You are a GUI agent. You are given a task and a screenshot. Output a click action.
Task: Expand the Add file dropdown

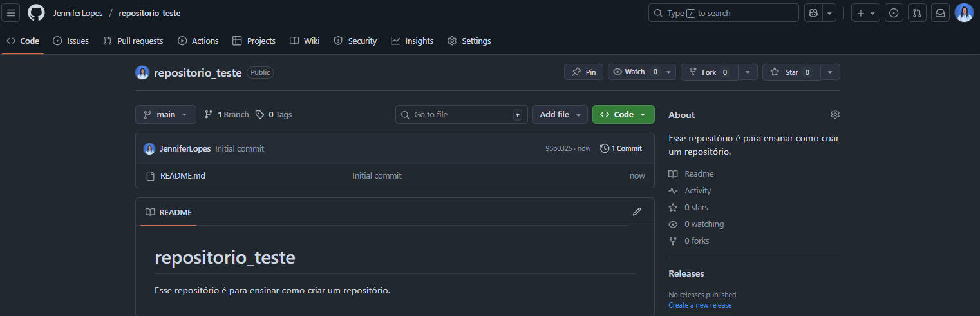560,114
